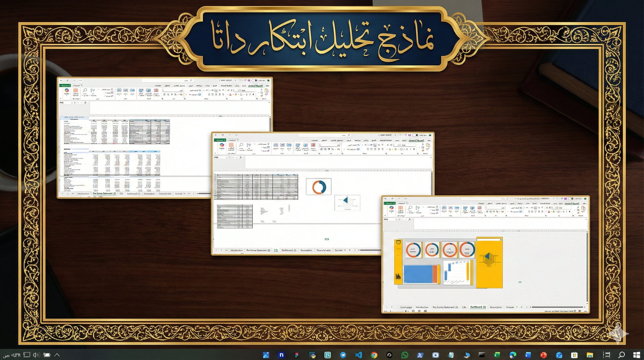
Task: Toggle AutoSave in the Pro Forma Statement window
Action: (x=255, y=80)
